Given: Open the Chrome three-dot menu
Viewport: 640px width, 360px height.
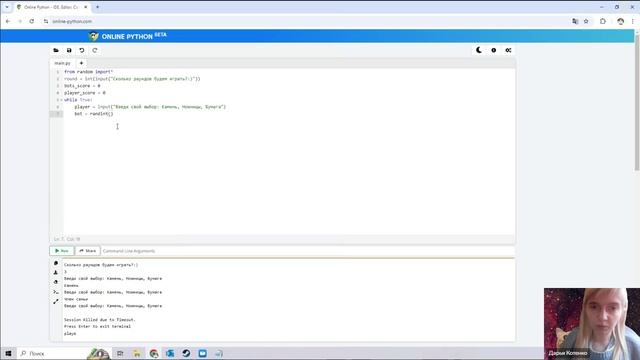Looking at the screenshot, I should click(632, 21).
